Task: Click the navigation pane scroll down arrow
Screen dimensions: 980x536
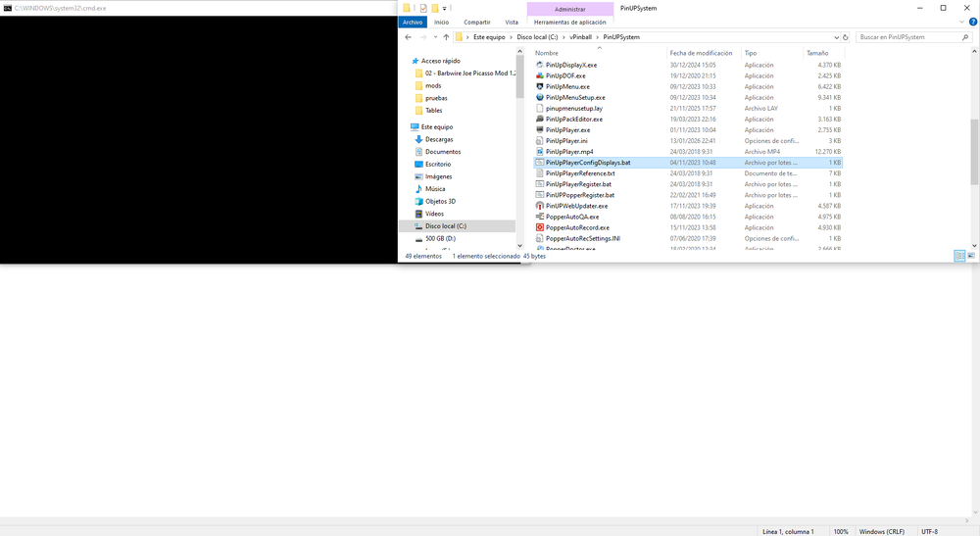Action: (x=519, y=246)
